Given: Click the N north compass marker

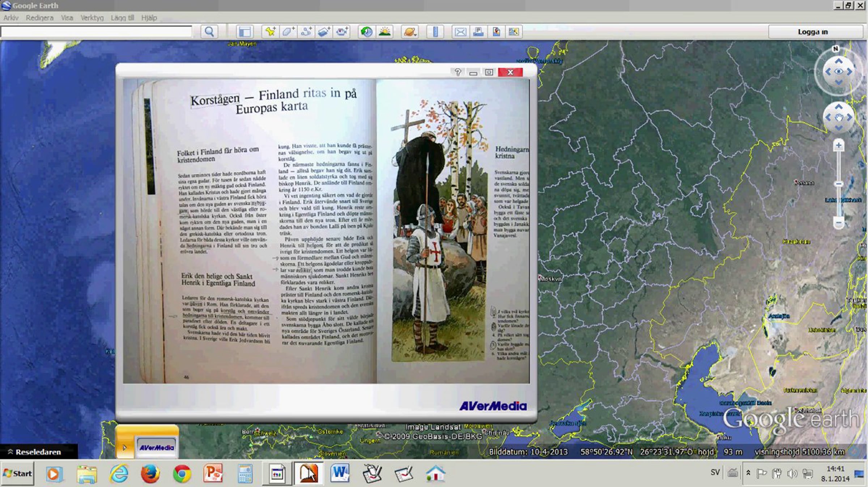Looking at the screenshot, I should coord(835,48).
